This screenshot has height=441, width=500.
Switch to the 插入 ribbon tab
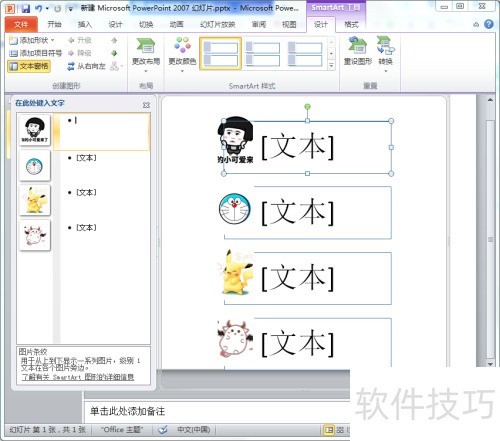pyautogui.click(x=85, y=24)
